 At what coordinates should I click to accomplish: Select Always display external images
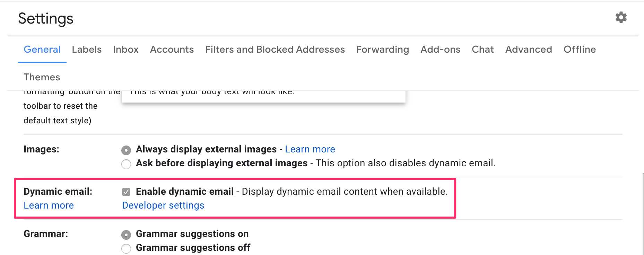pos(126,150)
